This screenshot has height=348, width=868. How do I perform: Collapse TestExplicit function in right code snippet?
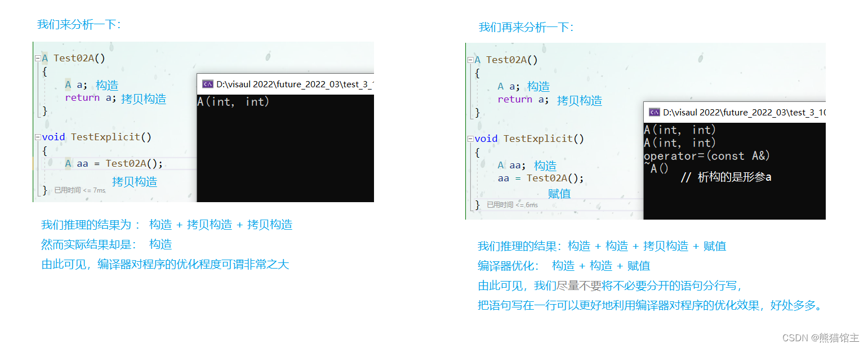point(470,139)
